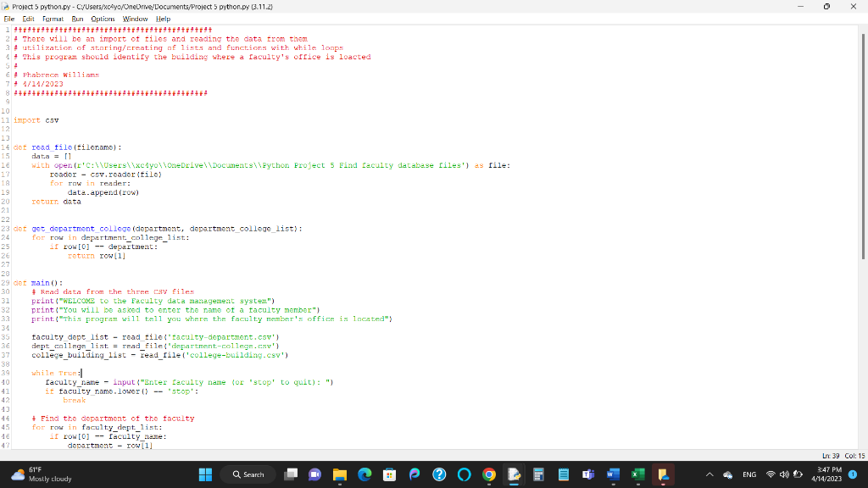Click 'faculty-department.csv' string
This screenshot has width=868, height=488.
[222, 337]
